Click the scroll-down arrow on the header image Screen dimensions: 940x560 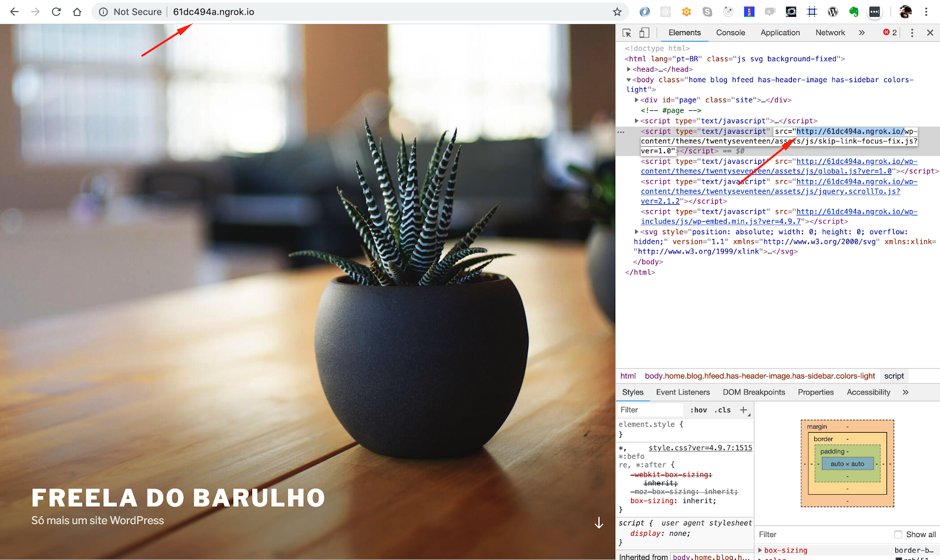599,522
